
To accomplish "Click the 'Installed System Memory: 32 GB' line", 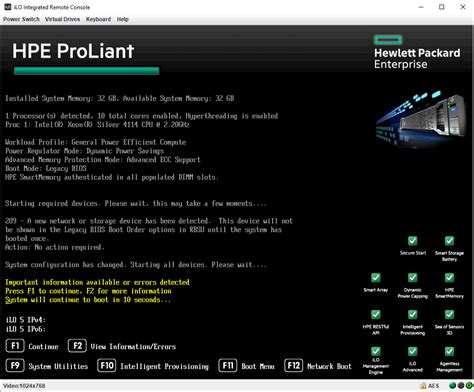I will 120,98.
